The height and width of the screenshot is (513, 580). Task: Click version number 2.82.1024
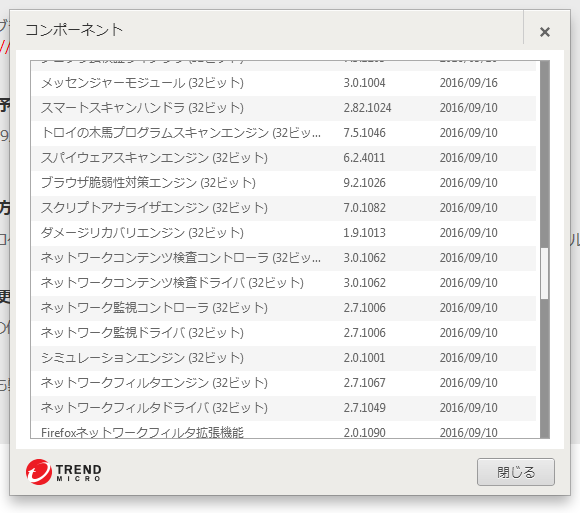click(367, 108)
